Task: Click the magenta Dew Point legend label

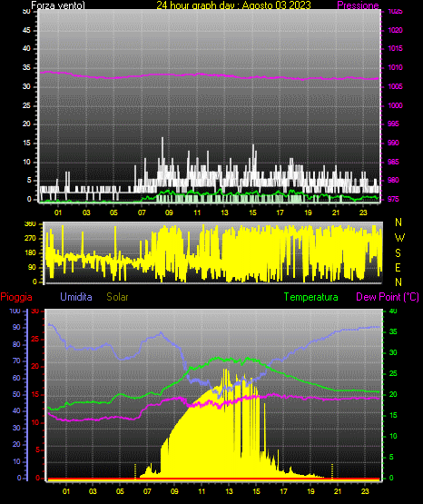Action: [x=388, y=297]
